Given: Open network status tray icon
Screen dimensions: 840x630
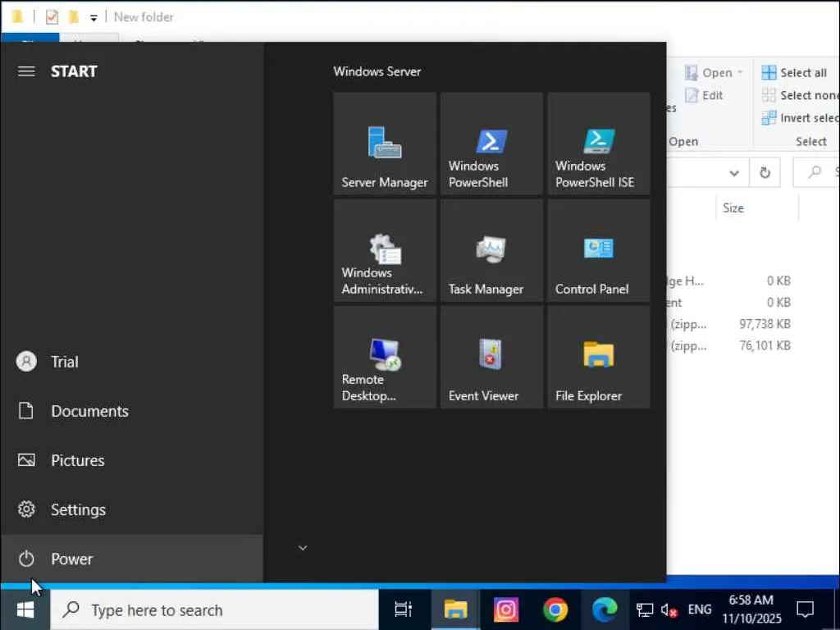Looking at the screenshot, I should pos(645,609).
